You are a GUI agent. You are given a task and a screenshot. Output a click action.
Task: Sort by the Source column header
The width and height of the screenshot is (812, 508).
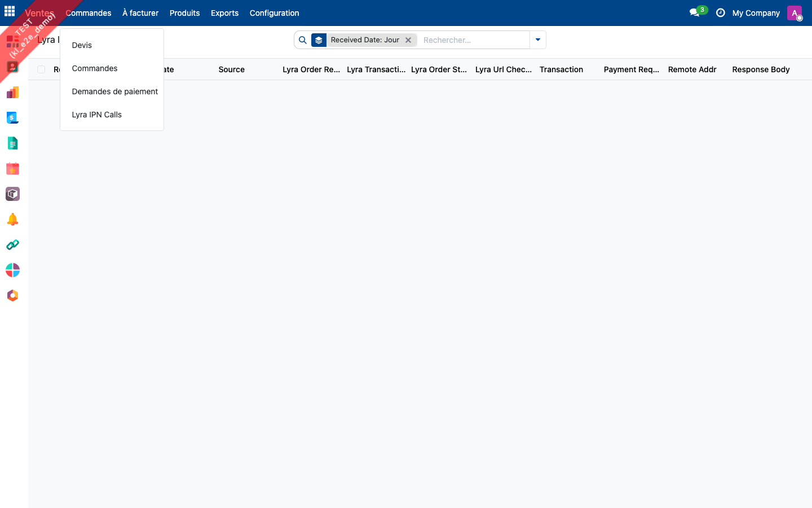(232, 69)
